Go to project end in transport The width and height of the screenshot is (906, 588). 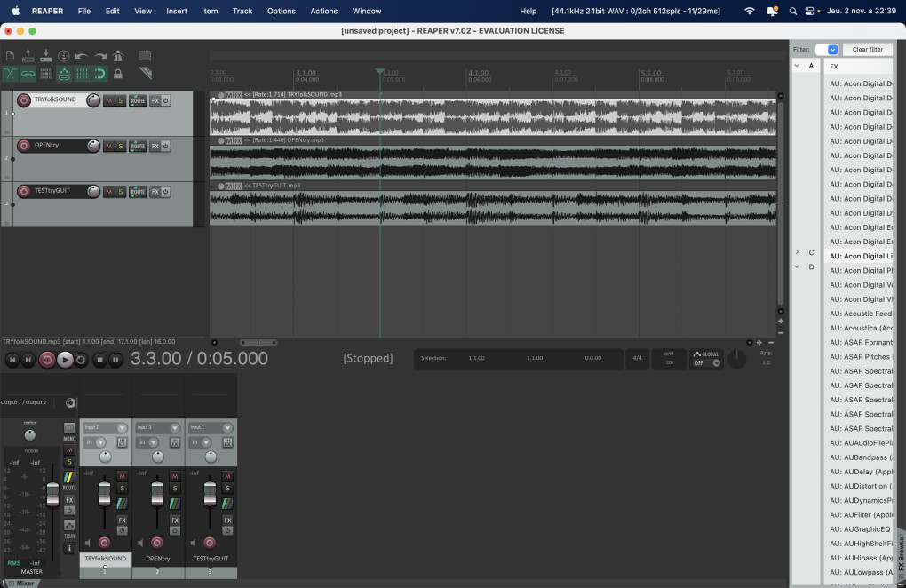pos(28,360)
